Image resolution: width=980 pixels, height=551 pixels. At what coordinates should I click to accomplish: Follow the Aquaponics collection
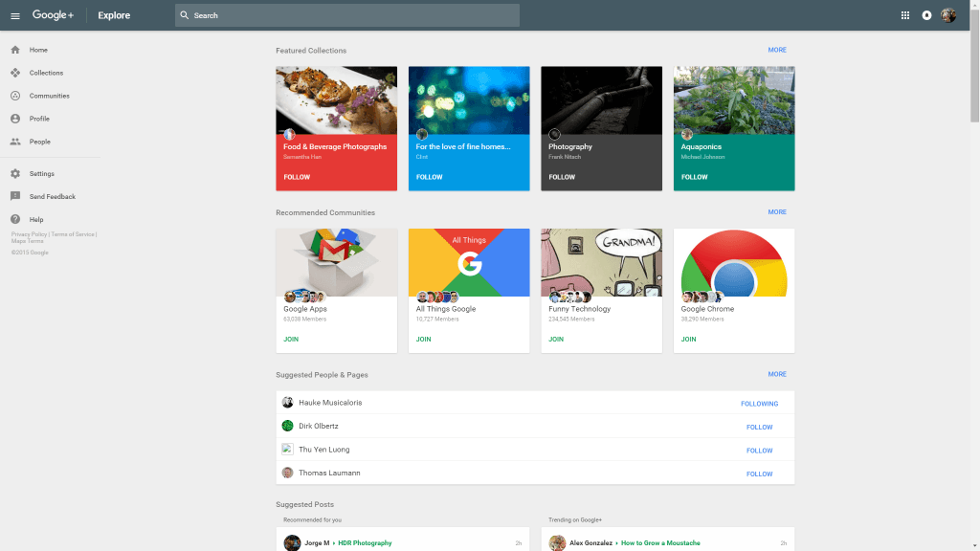694,177
